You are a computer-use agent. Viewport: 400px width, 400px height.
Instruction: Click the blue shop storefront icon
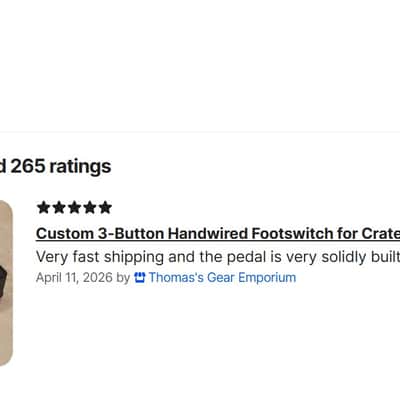[140, 278]
